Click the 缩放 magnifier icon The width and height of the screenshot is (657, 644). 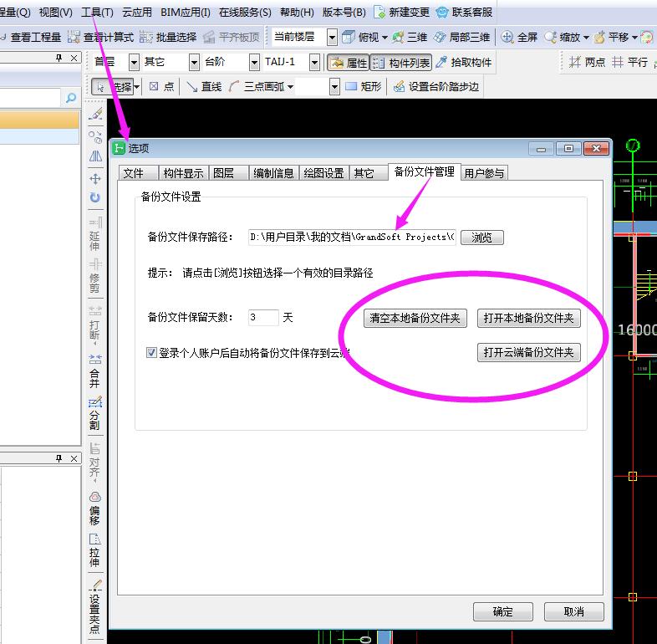point(551,38)
